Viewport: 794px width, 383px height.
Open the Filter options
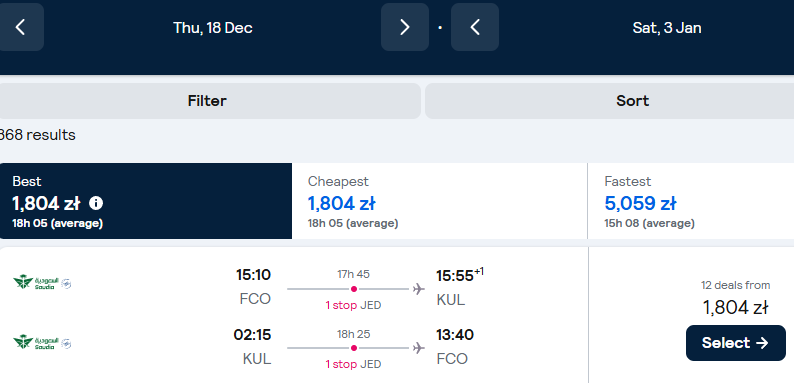pos(208,101)
